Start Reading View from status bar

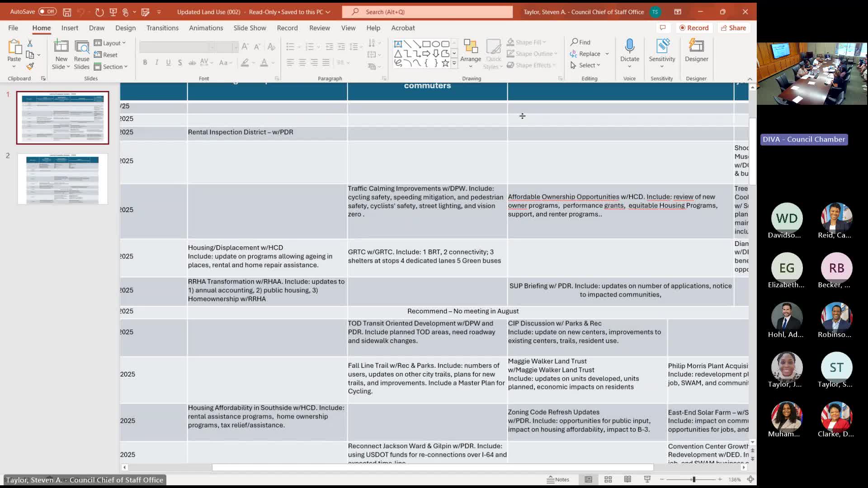(627, 479)
